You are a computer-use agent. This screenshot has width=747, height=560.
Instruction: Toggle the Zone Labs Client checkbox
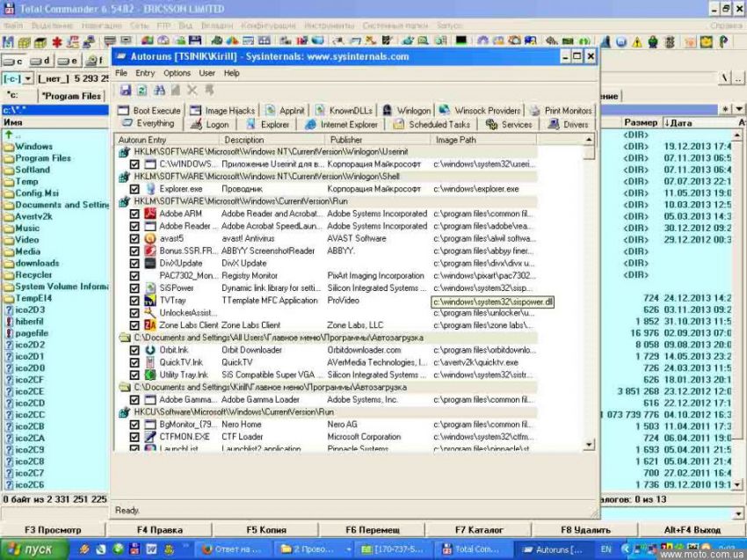point(134,325)
